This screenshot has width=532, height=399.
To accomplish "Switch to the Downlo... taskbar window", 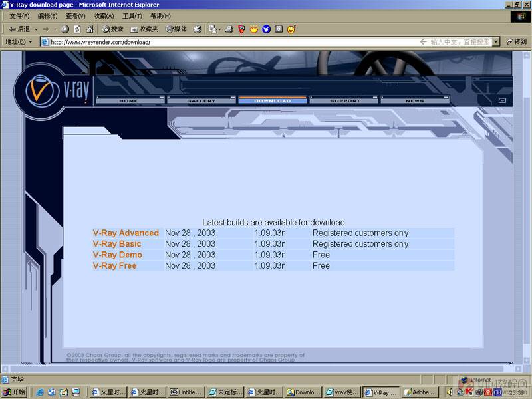I will [303, 392].
